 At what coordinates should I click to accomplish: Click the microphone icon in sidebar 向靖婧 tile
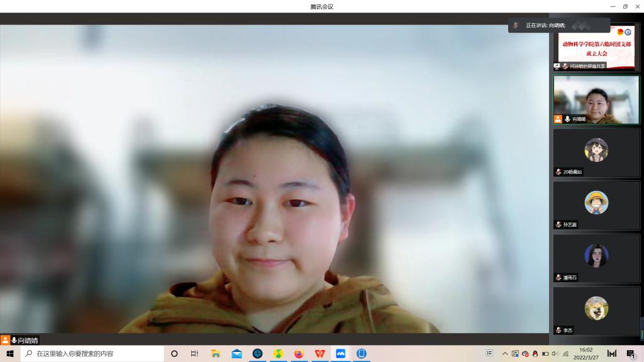[x=567, y=119]
